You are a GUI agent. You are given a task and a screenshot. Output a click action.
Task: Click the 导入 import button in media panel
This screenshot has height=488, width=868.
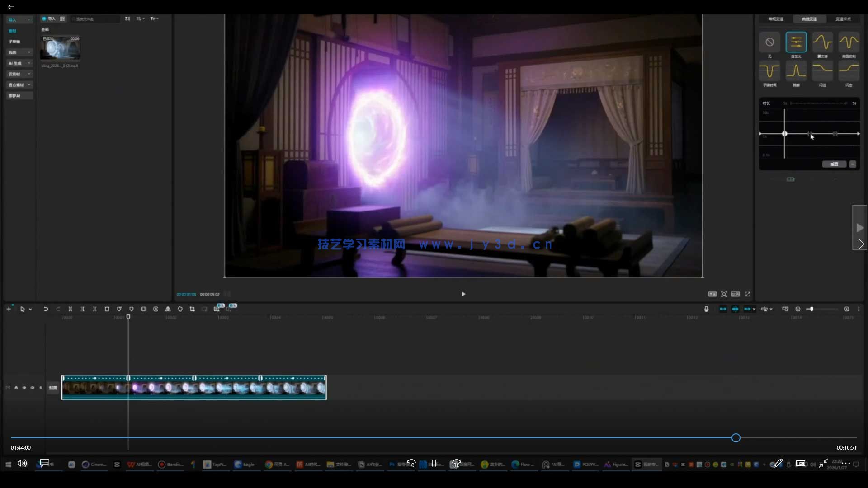(49, 19)
